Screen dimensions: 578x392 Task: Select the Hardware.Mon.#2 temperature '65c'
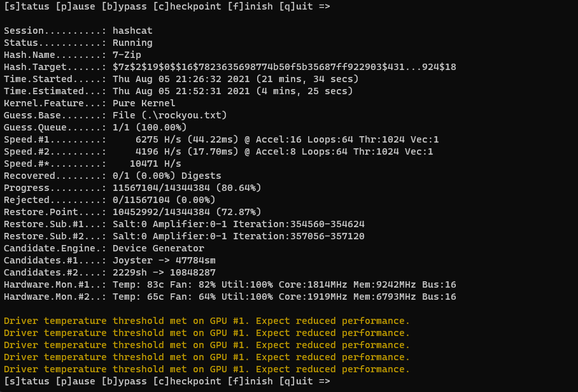coord(155,297)
